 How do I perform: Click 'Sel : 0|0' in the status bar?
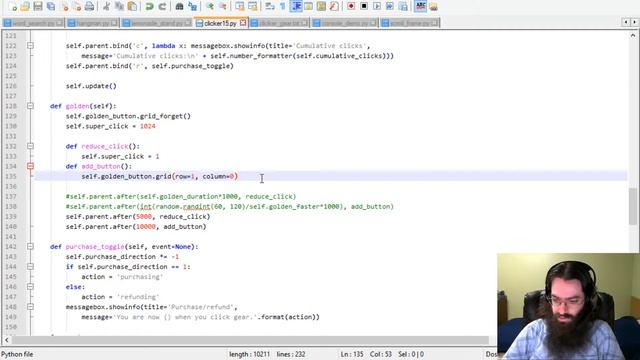(411, 354)
